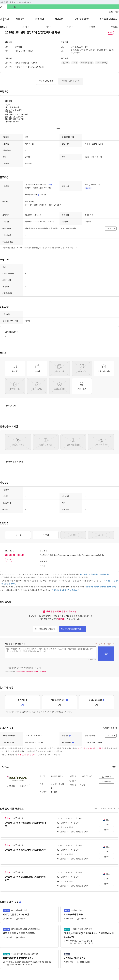Select the 서류 screening method box
Screen dimensions: 119x980
18,535
